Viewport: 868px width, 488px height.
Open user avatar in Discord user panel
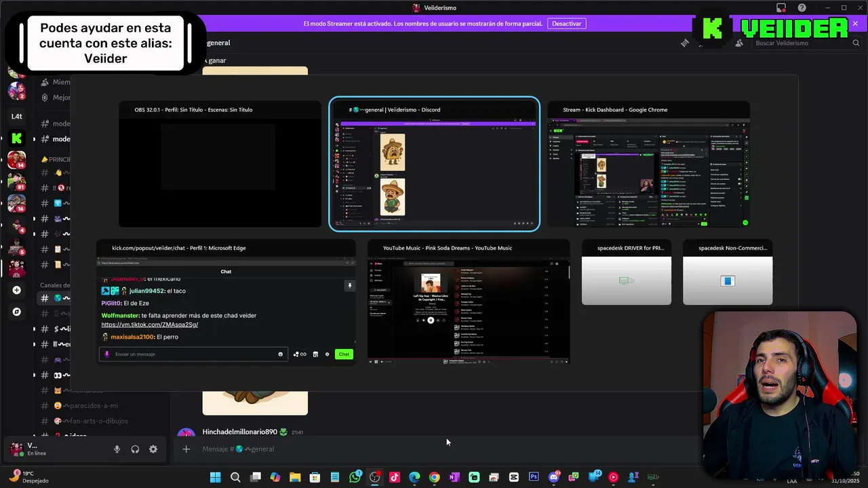(x=16, y=449)
